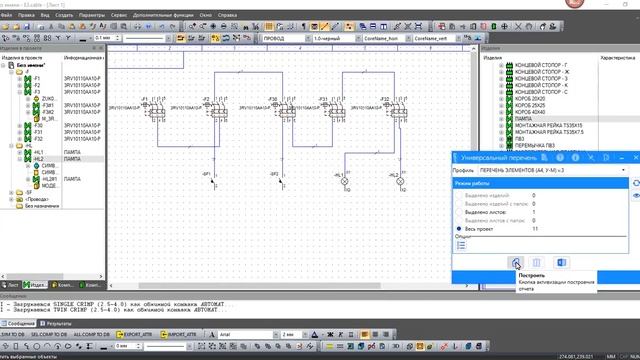Toggle bold Ж text formatting icon
Screen dimensions: 640x360
330,335
